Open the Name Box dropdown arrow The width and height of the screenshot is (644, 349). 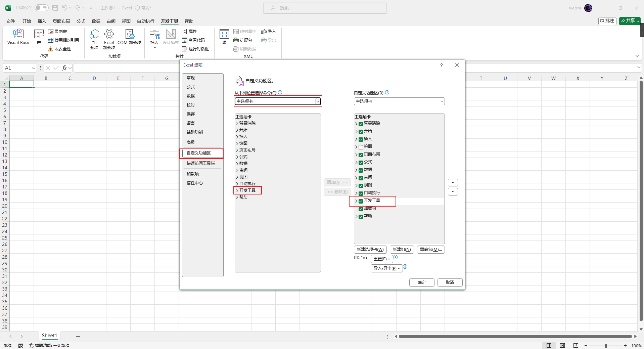click(x=33, y=68)
